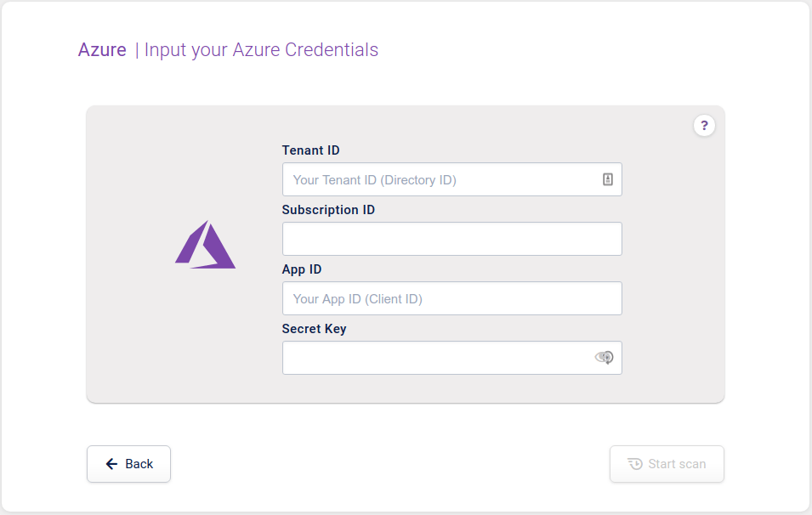
Task: Click the back arrow icon
Action: coord(111,463)
